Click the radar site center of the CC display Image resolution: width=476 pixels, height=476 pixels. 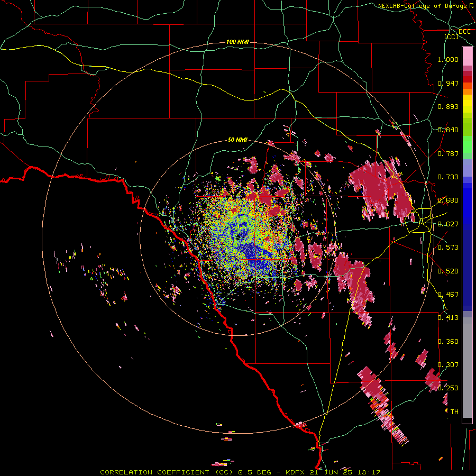coord(238,237)
